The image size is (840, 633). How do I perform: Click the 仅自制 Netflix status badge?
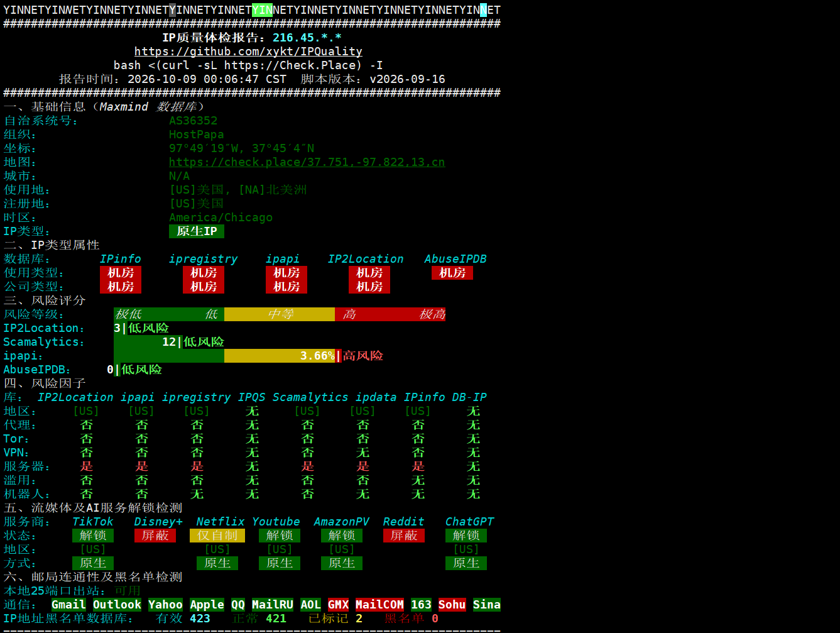(217, 536)
